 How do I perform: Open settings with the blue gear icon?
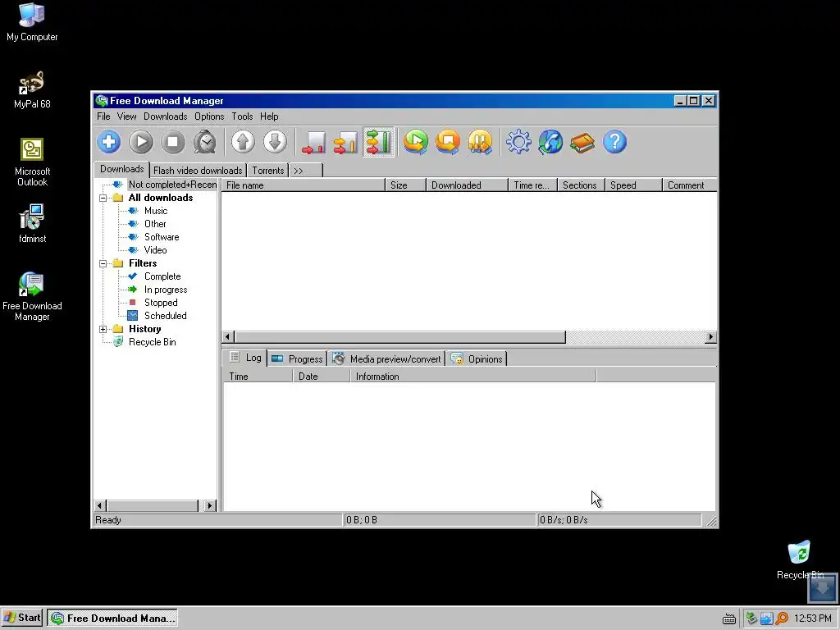(x=518, y=142)
